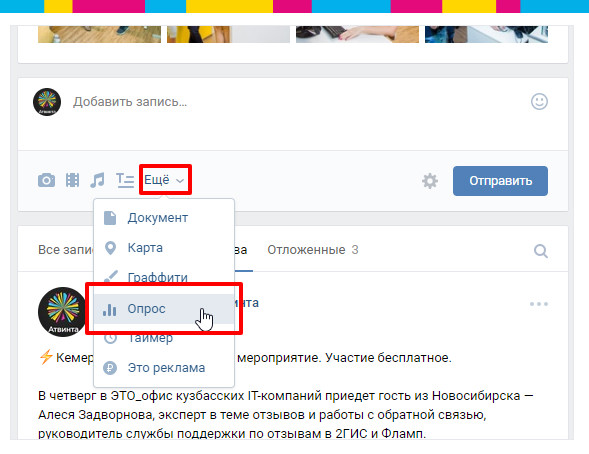Open the fourth photo thumbnail at the top right

pyautogui.click(x=486, y=34)
